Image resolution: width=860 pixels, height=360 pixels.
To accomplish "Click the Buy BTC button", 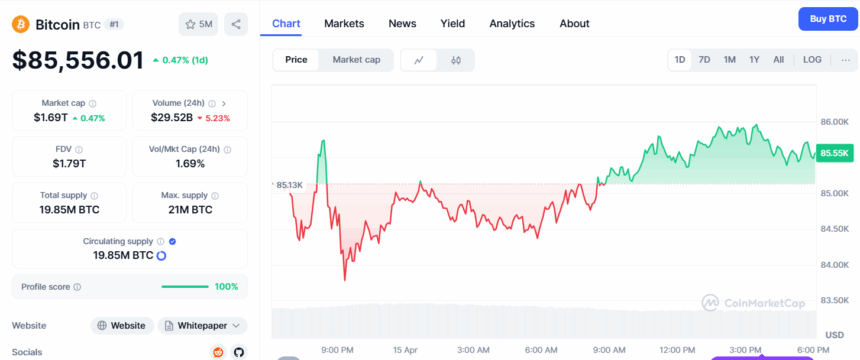I will [828, 19].
